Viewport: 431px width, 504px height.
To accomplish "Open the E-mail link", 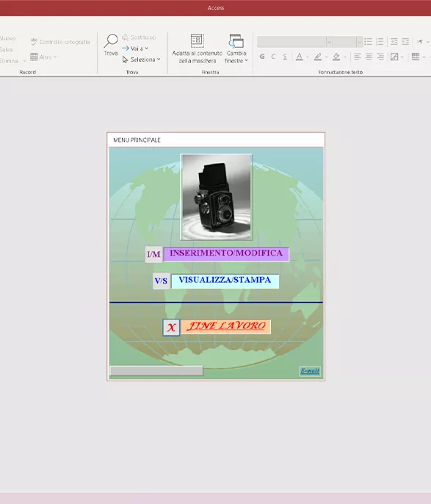I will (x=310, y=371).
